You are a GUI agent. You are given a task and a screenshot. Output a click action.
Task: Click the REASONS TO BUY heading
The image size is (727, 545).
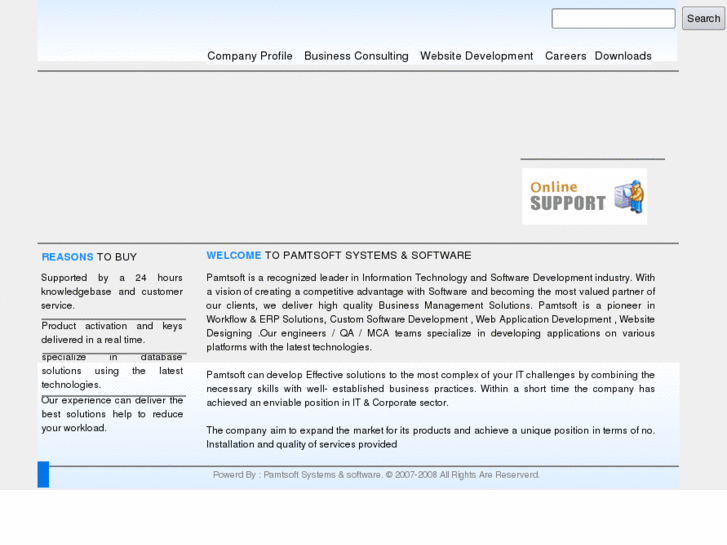click(89, 257)
